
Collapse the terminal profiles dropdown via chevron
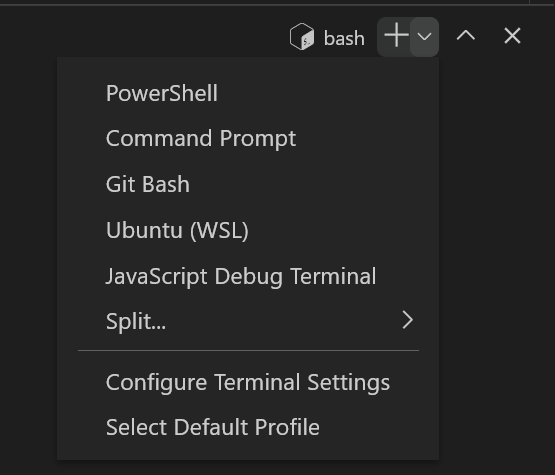click(424, 36)
